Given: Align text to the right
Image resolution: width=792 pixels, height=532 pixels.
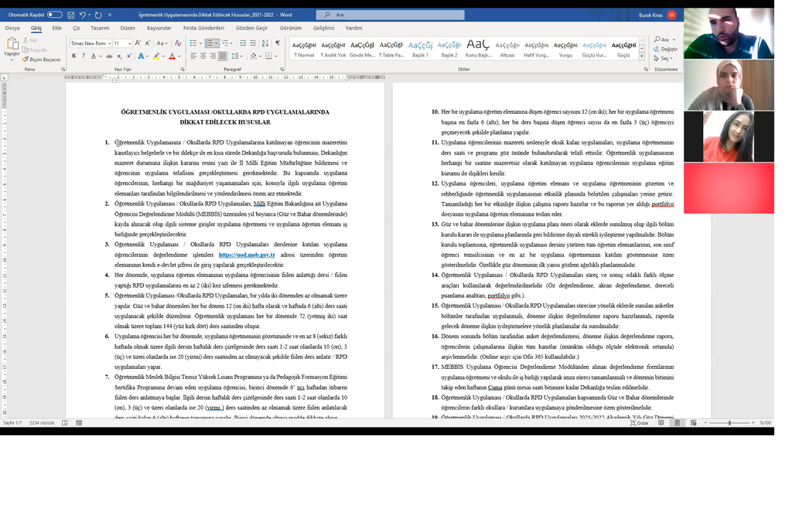Looking at the screenshot, I should [x=213, y=56].
